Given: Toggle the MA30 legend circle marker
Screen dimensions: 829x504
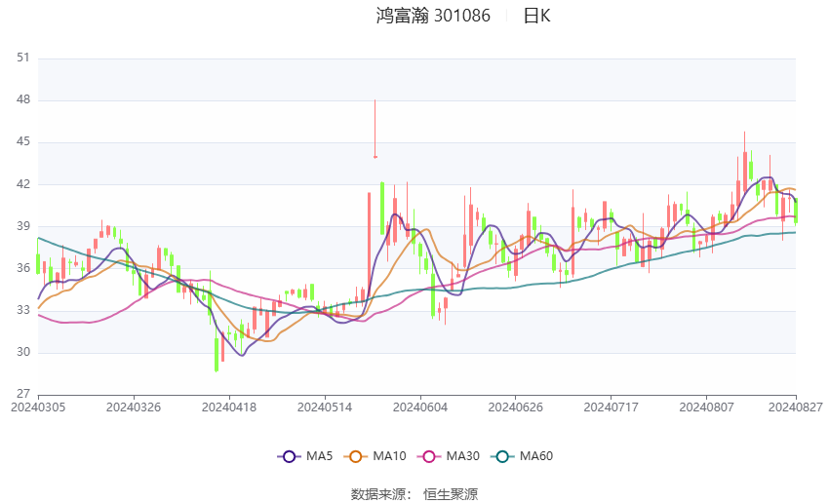Looking at the screenshot, I should 429,456.
